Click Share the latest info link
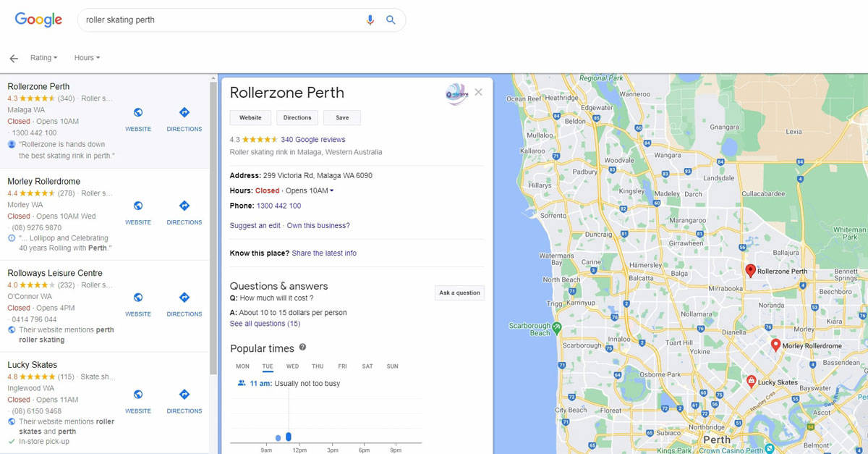The image size is (868, 454). click(324, 253)
